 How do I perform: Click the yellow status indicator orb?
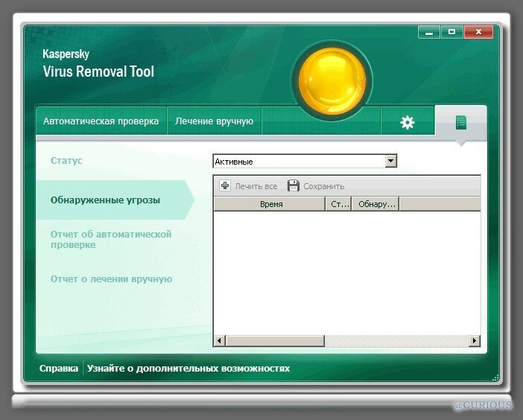tap(332, 81)
